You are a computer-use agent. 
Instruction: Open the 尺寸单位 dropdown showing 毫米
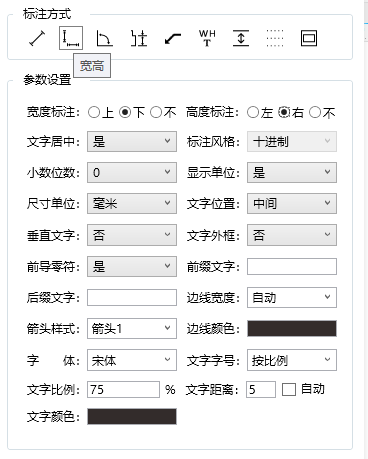point(132,204)
